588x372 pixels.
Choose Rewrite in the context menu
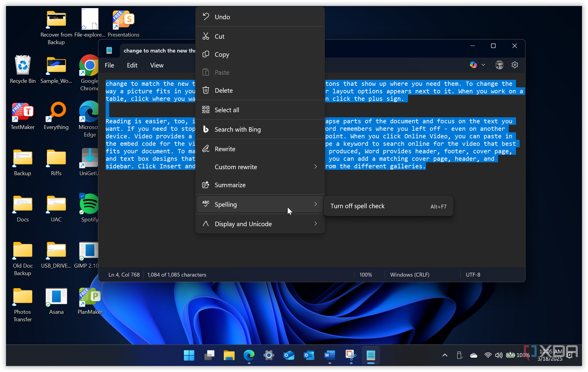[260, 149]
